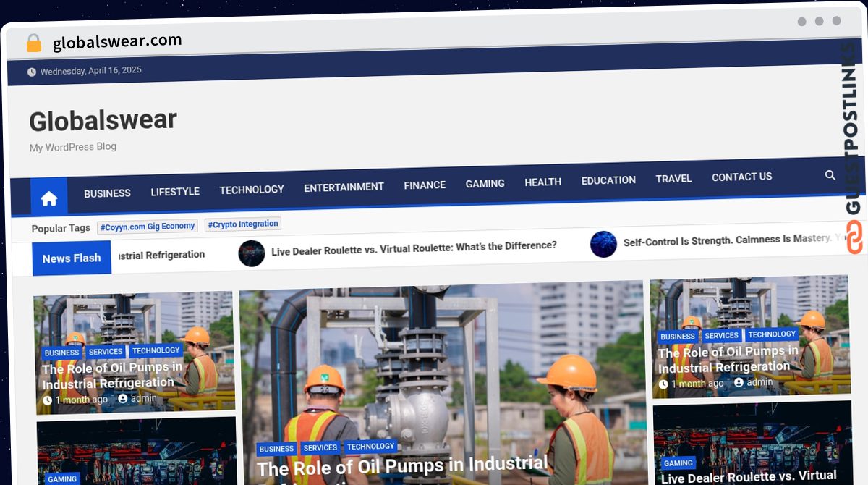
Task: Click the globalswear.com address bar text
Action: click(x=117, y=42)
